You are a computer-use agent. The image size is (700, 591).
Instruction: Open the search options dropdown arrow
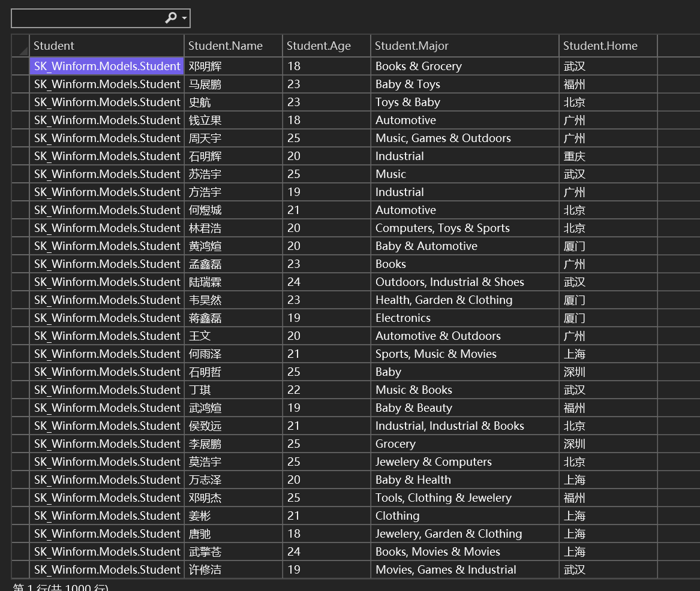tap(184, 19)
